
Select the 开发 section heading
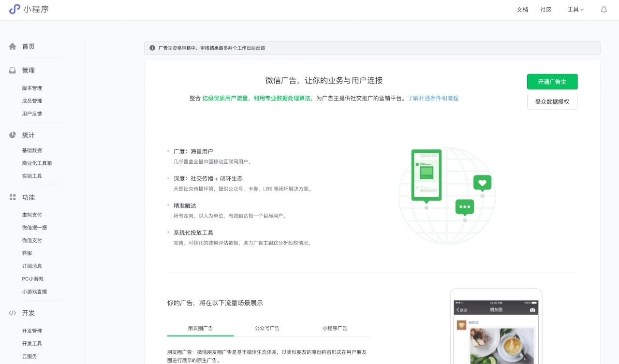coord(29,313)
